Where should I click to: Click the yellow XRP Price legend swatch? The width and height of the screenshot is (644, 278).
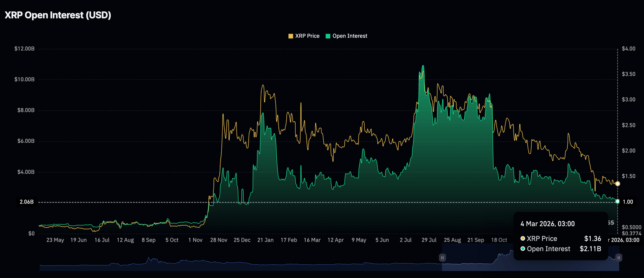click(x=291, y=36)
